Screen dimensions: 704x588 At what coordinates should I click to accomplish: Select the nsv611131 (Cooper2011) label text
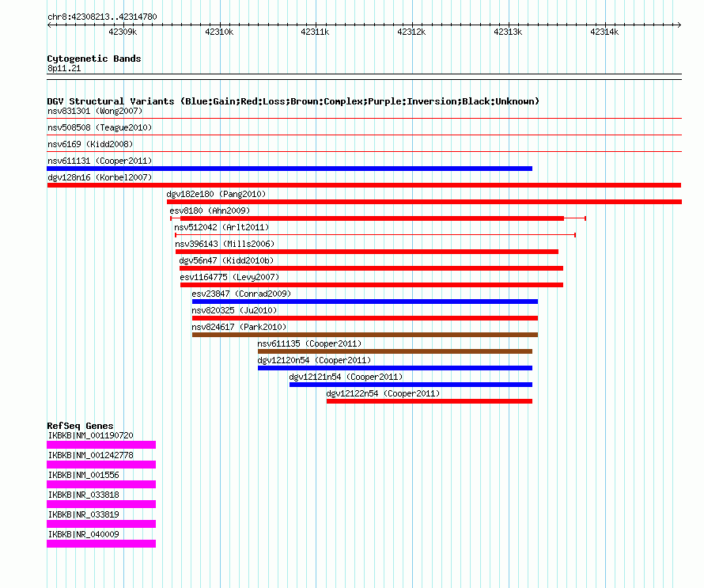click(100, 161)
